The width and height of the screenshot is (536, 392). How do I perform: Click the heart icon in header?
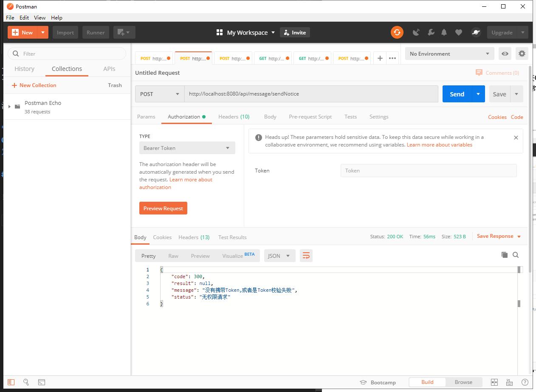click(459, 32)
